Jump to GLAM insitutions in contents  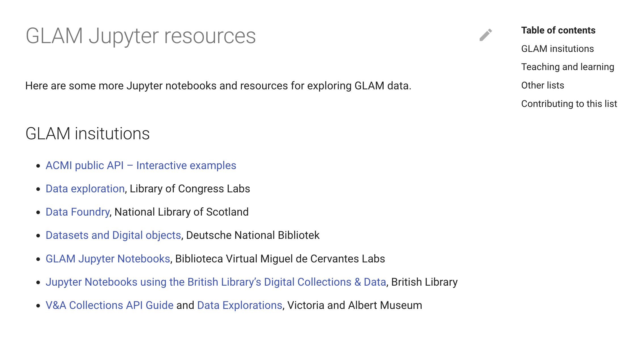(557, 49)
